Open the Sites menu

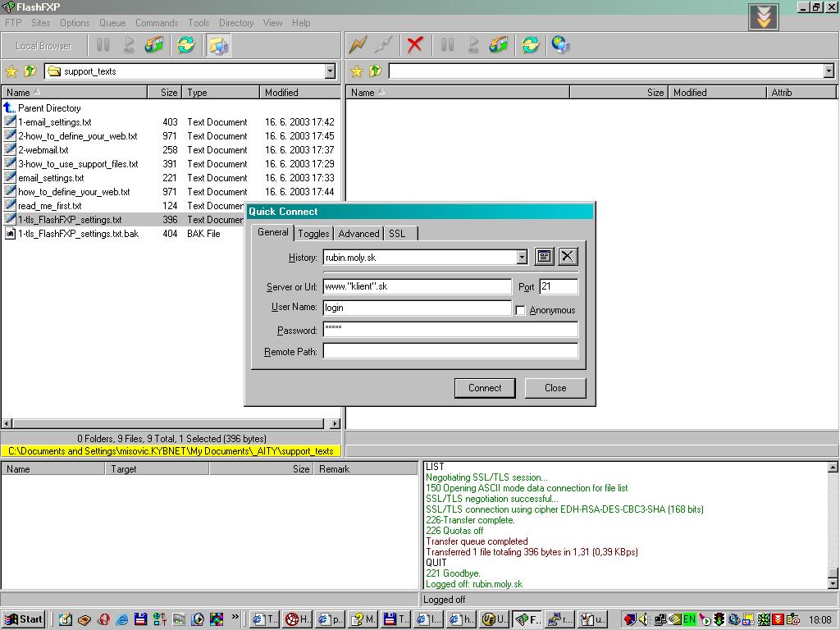pyautogui.click(x=40, y=23)
